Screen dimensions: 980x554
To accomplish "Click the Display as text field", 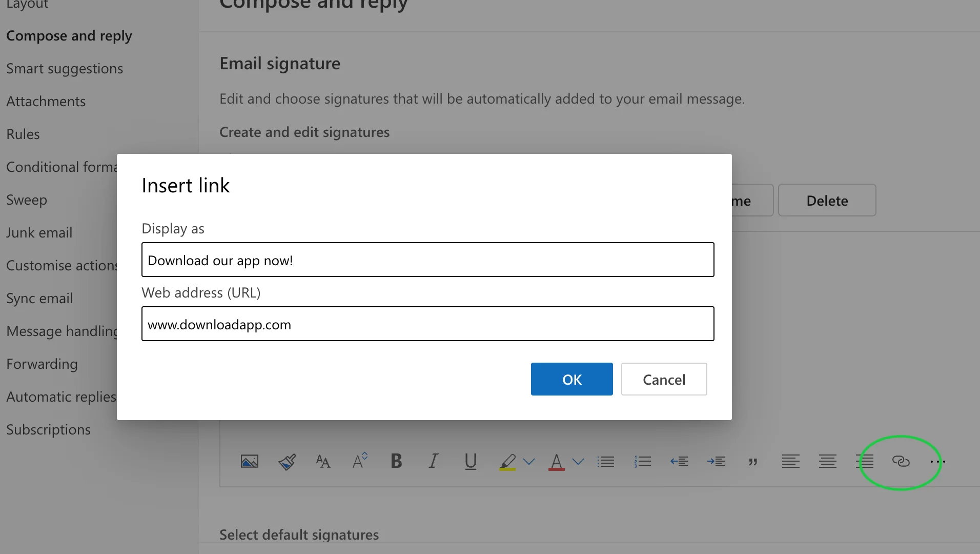I will tap(428, 260).
